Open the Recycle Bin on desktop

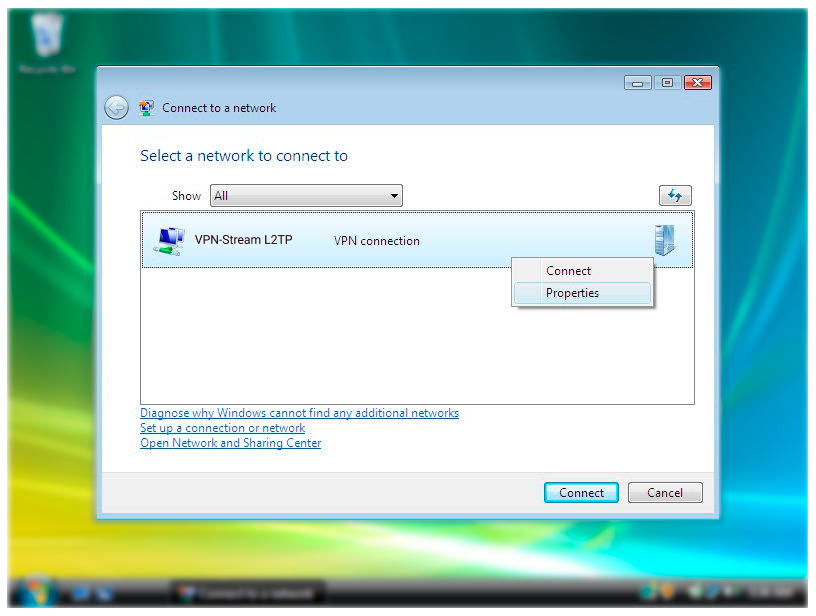(x=47, y=42)
